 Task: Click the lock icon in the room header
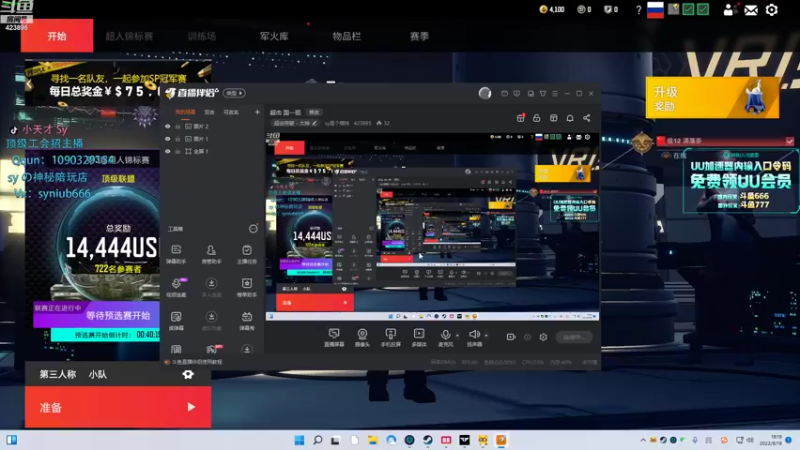pyautogui.click(x=537, y=118)
